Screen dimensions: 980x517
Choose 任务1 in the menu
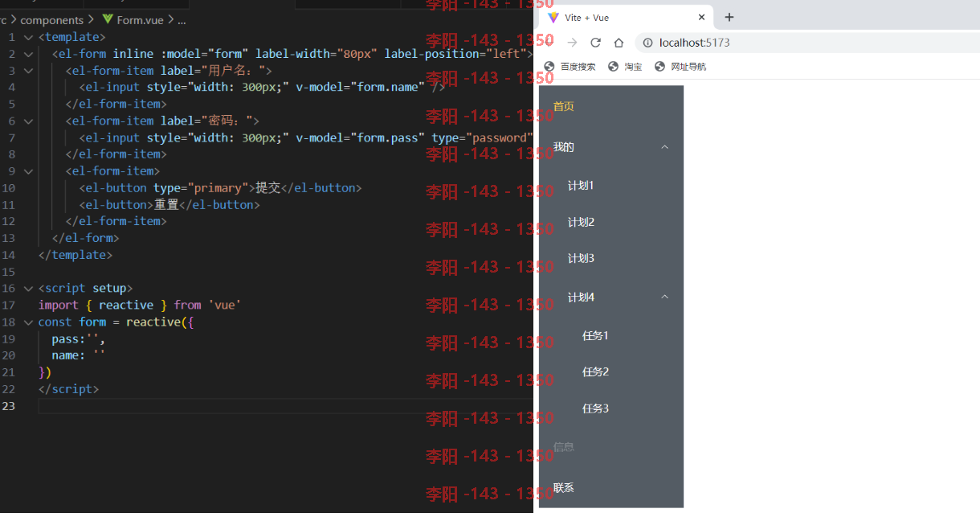(611, 335)
